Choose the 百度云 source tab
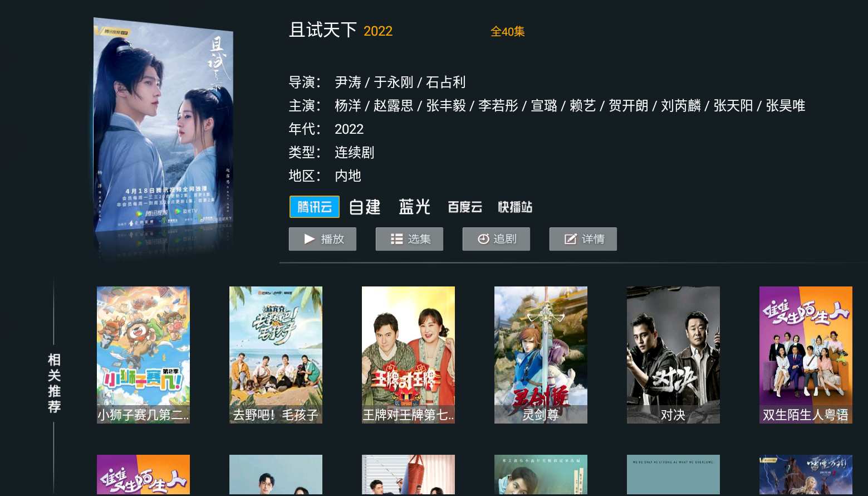The image size is (868, 496). pos(465,207)
